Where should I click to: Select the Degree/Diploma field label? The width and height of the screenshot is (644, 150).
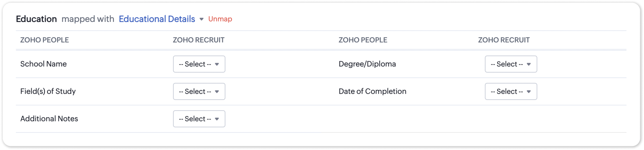tap(367, 64)
